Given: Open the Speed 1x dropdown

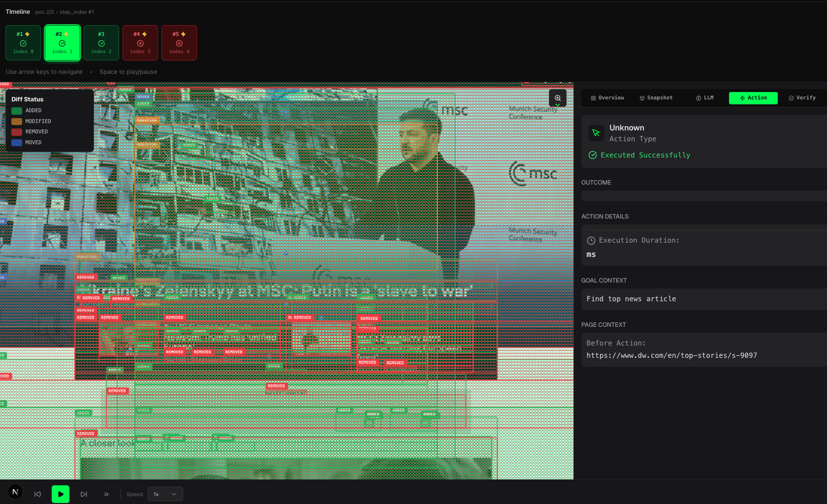Looking at the screenshot, I should [x=165, y=494].
